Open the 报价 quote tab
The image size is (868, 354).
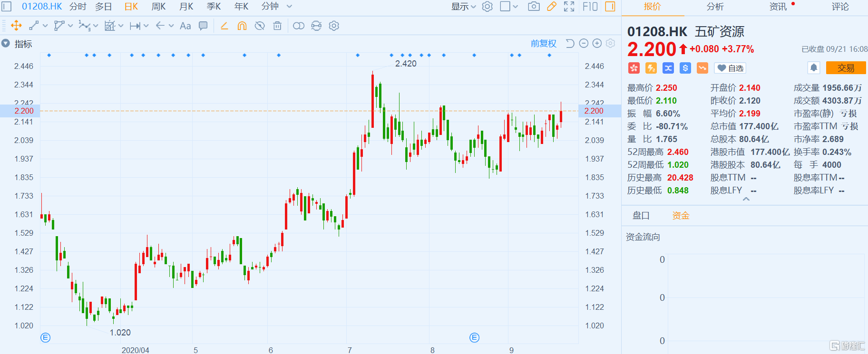tap(653, 7)
